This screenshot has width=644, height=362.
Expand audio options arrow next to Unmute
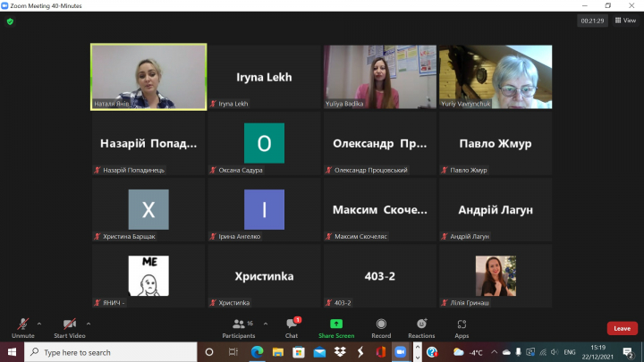pyautogui.click(x=39, y=324)
